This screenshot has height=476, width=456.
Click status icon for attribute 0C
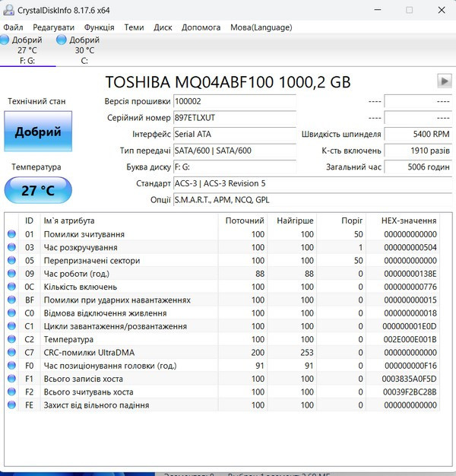point(11,287)
